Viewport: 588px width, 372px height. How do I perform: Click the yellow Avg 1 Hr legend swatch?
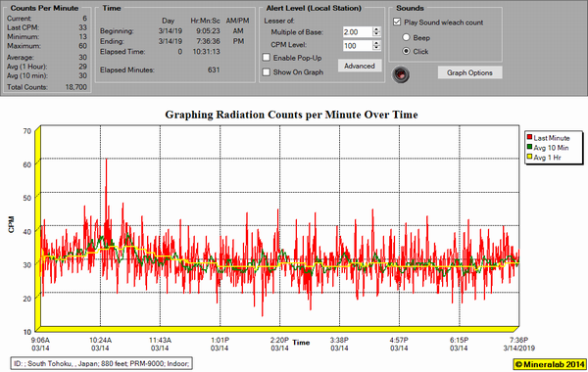click(529, 158)
